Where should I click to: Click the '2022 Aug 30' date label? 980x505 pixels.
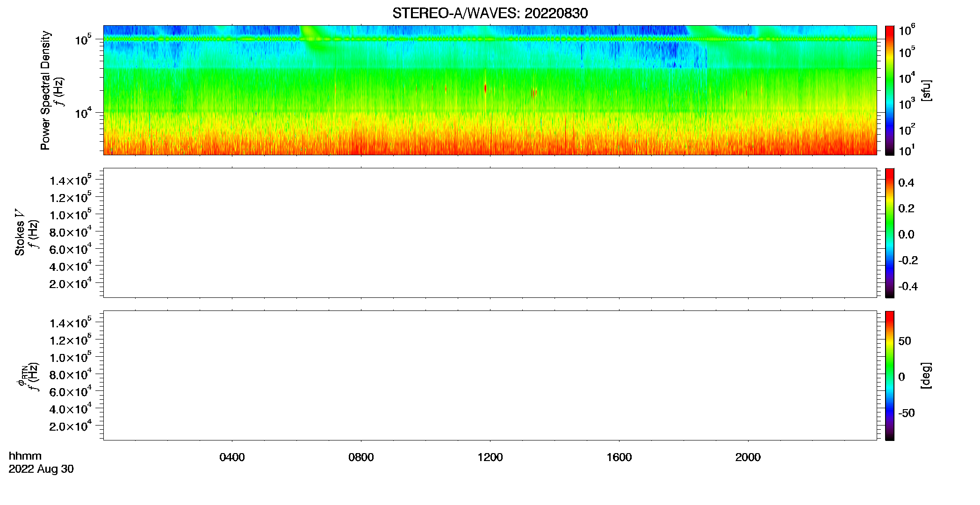41,469
